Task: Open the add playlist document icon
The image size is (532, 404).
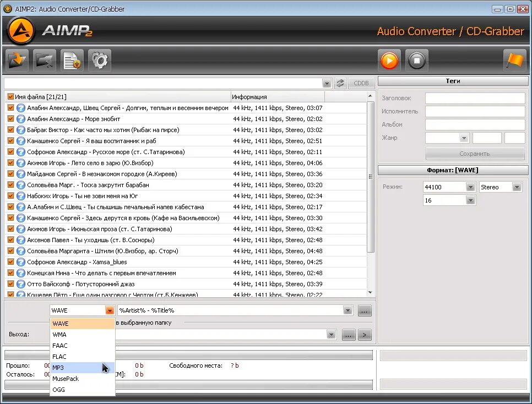Action: 72,61
